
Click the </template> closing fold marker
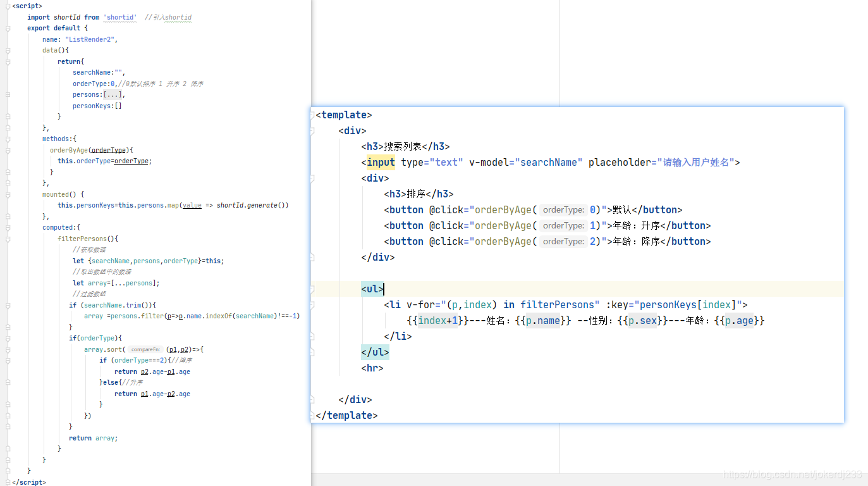pos(312,416)
